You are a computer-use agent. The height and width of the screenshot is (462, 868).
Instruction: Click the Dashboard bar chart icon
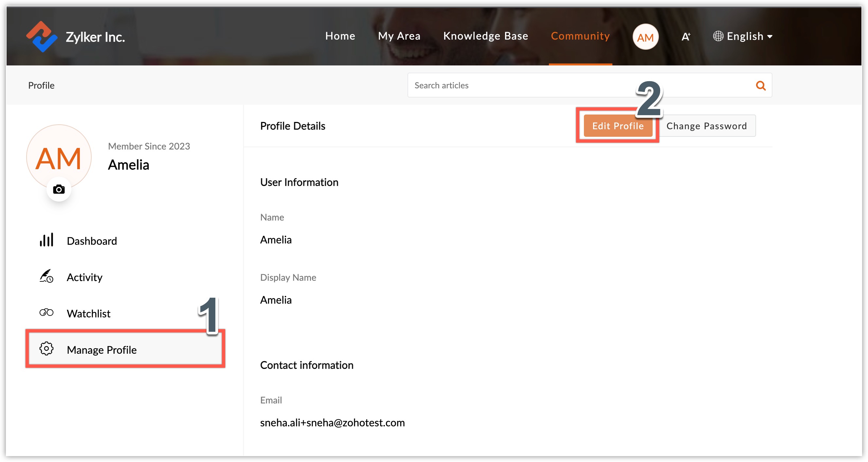point(46,240)
